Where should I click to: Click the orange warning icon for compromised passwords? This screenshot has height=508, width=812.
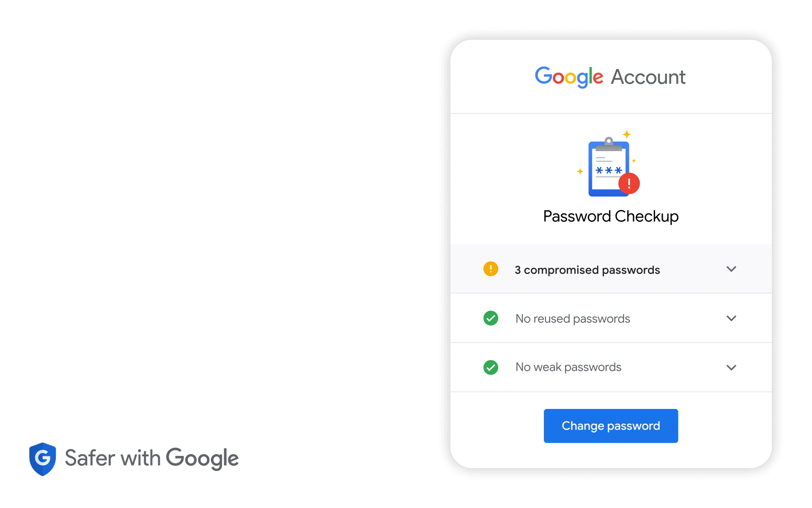point(491,269)
